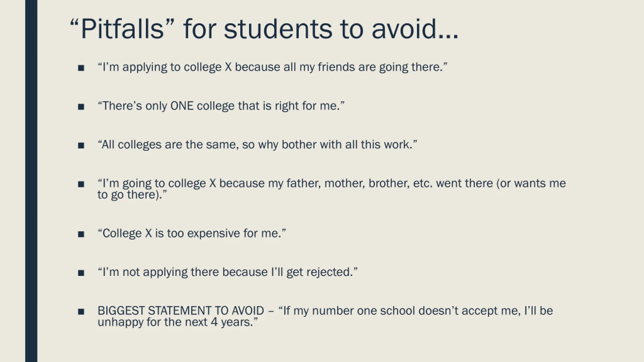Select the line "College X is too expensive for me"

192,234
